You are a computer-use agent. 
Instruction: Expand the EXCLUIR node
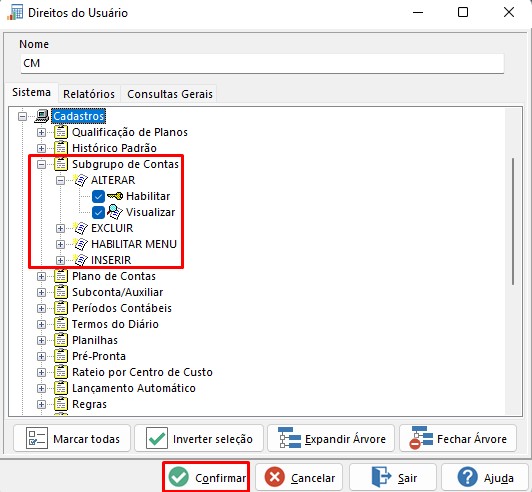pyautogui.click(x=60, y=228)
